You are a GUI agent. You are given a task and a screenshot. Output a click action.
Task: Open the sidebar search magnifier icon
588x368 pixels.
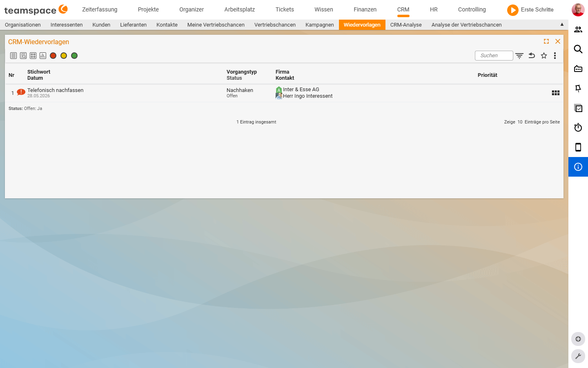(x=578, y=49)
